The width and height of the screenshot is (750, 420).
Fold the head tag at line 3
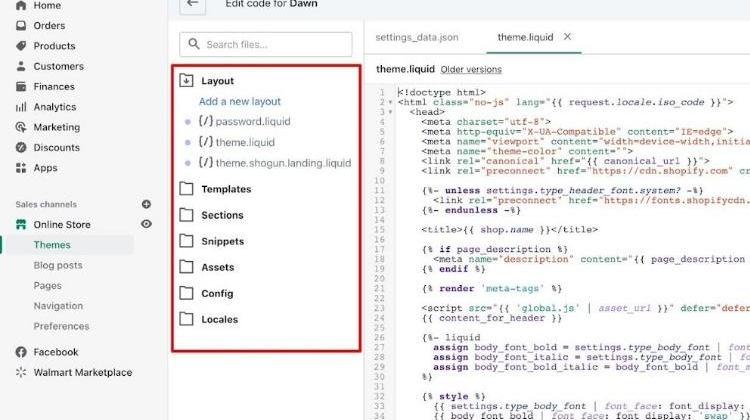390,112
